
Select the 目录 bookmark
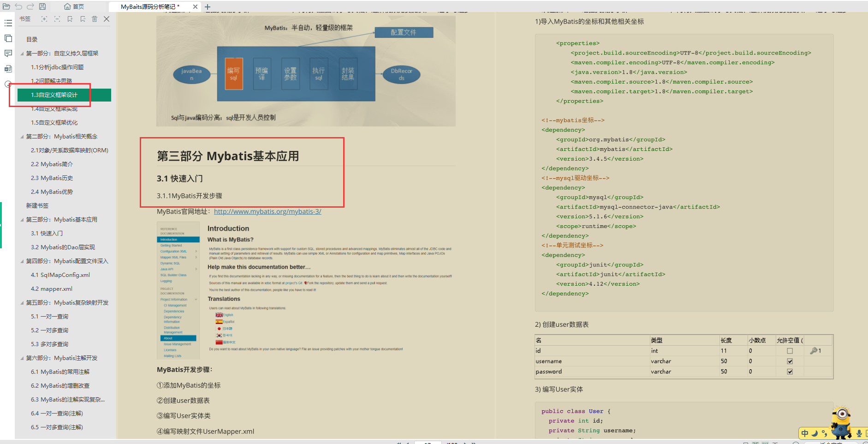32,40
